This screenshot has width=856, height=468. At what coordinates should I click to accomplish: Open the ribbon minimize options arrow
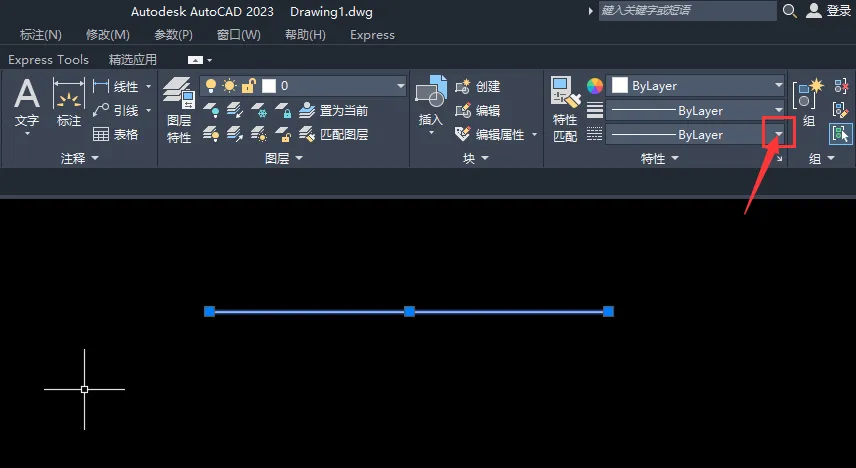[x=210, y=60]
